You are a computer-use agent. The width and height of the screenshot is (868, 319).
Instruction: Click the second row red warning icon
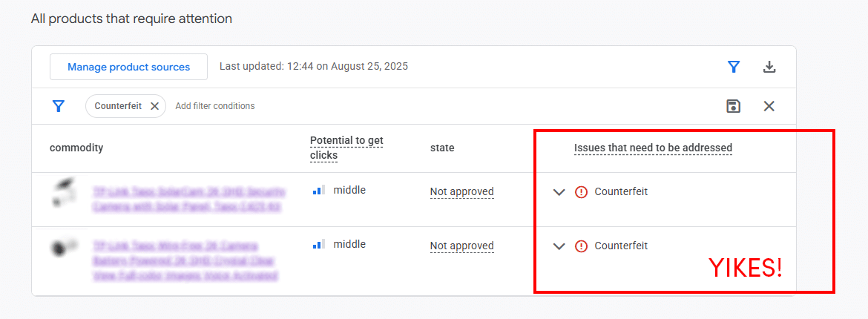tap(582, 246)
